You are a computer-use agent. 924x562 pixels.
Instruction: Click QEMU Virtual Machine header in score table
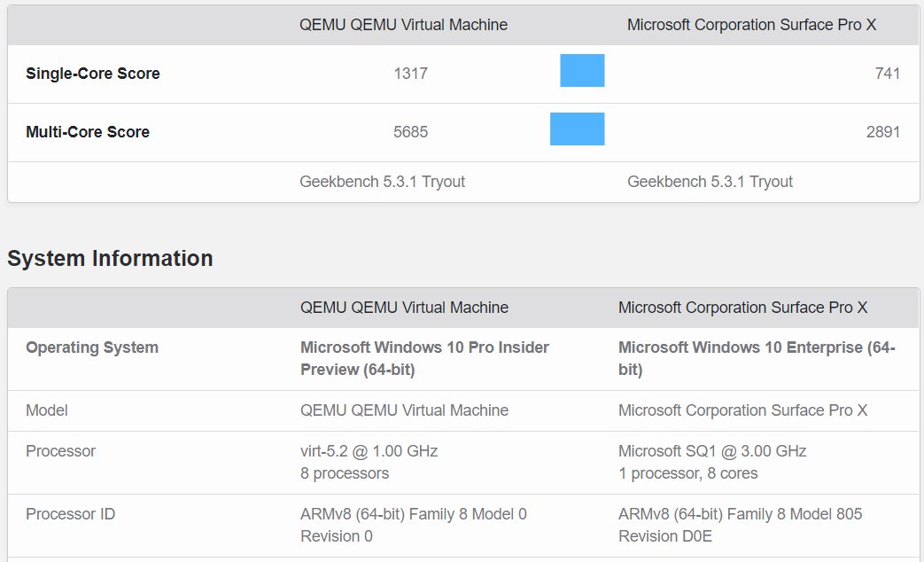click(x=403, y=25)
